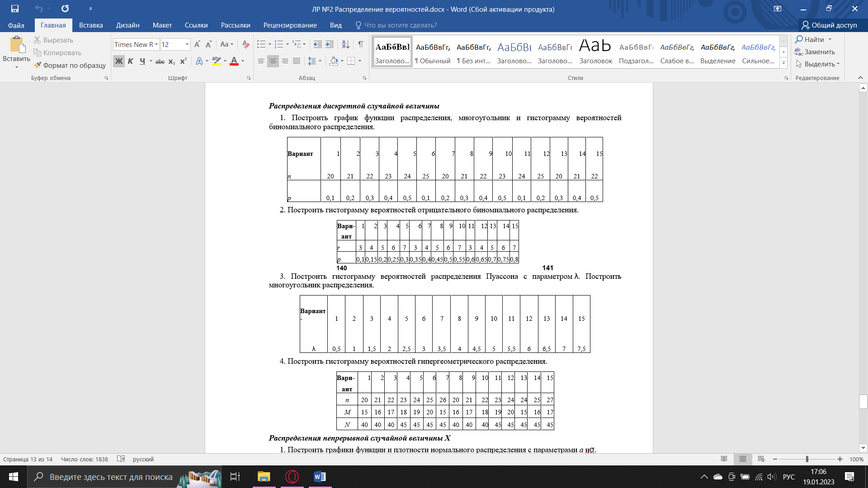Click the shading paint bucket icon
The width and height of the screenshot is (868, 488).
click(x=334, y=61)
